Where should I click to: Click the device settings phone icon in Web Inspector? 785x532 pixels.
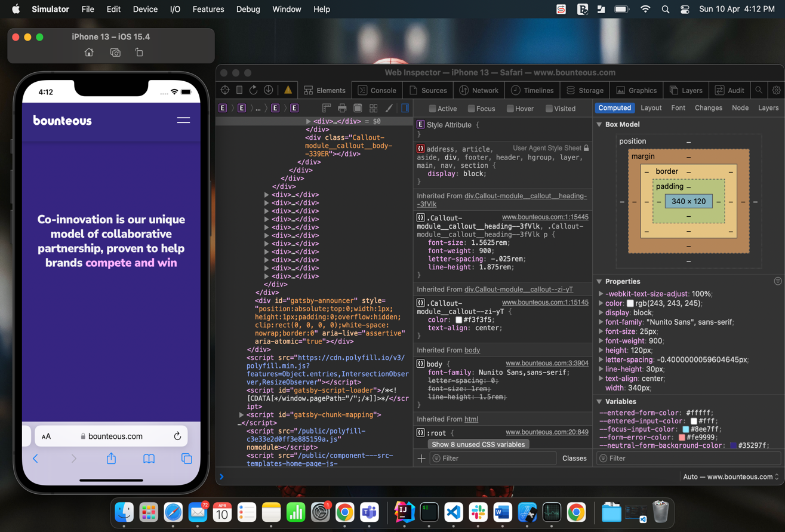pos(239,90)
